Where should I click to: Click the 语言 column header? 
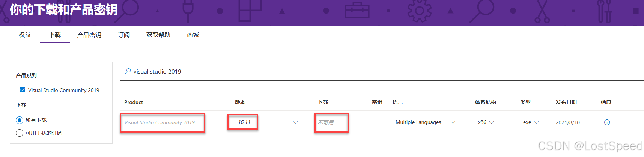pyautogui.click(x=398, y=102)
